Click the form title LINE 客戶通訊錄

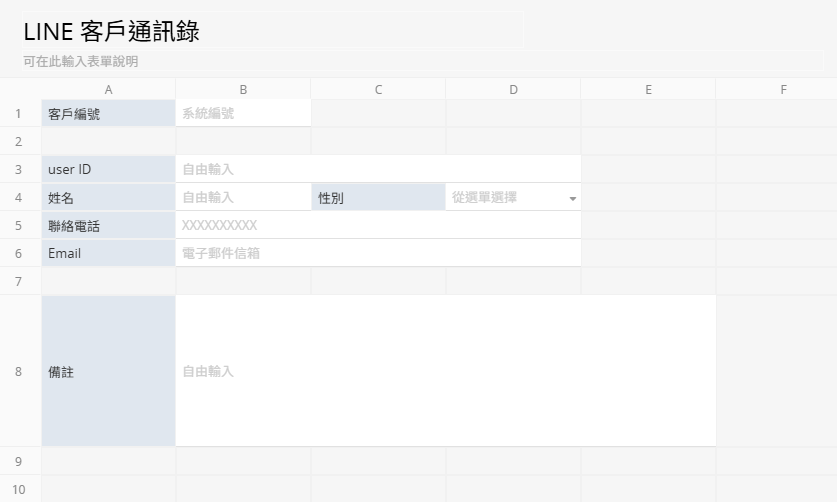click(x=112, y=32)
